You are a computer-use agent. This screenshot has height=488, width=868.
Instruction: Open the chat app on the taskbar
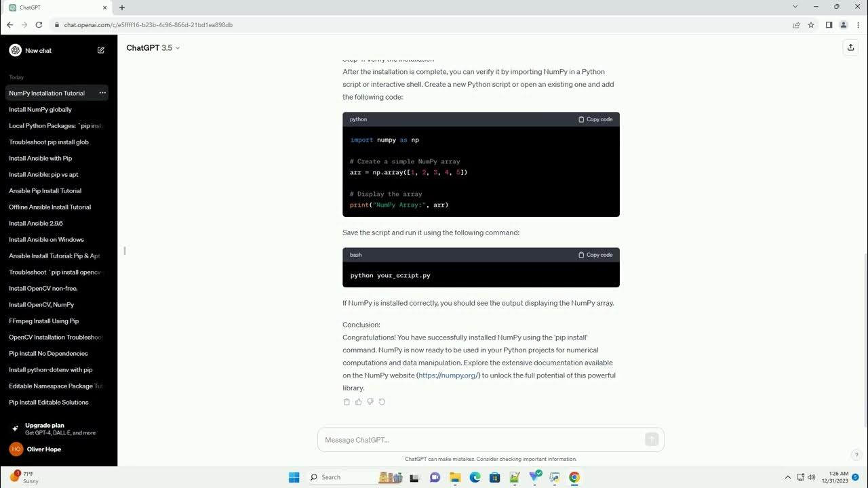pyautogui.click(x=435, y=477)
